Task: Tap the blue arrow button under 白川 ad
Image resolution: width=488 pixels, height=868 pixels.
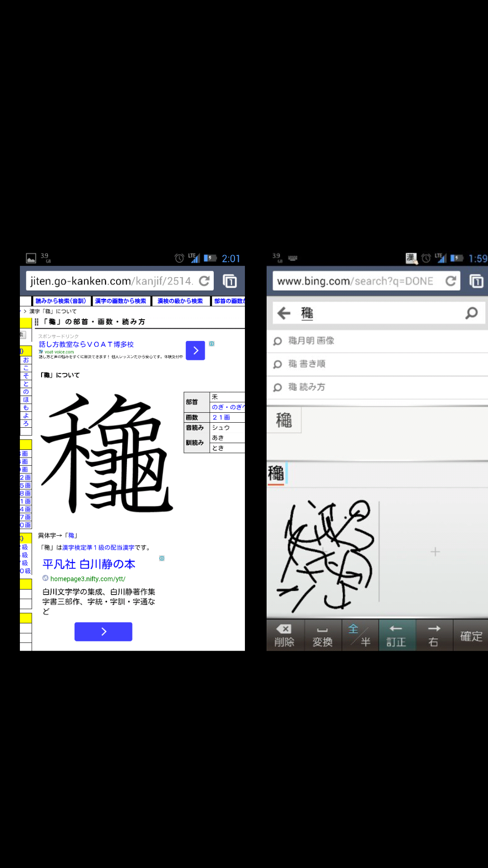Action: coord(103,632)
